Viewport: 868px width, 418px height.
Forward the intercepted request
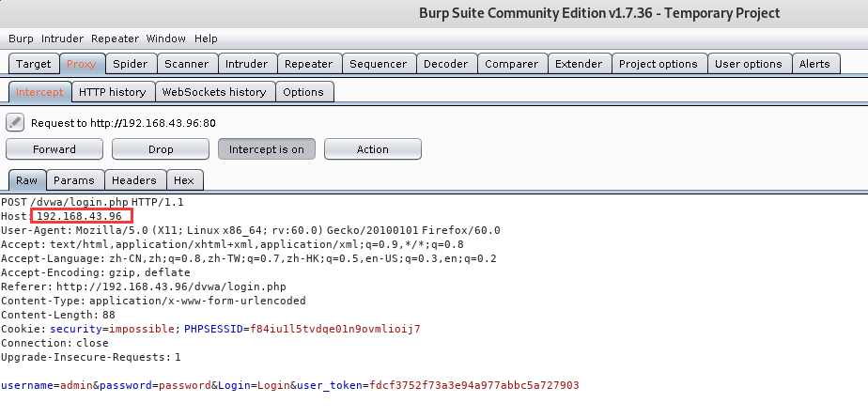click(x=54, y=149)
